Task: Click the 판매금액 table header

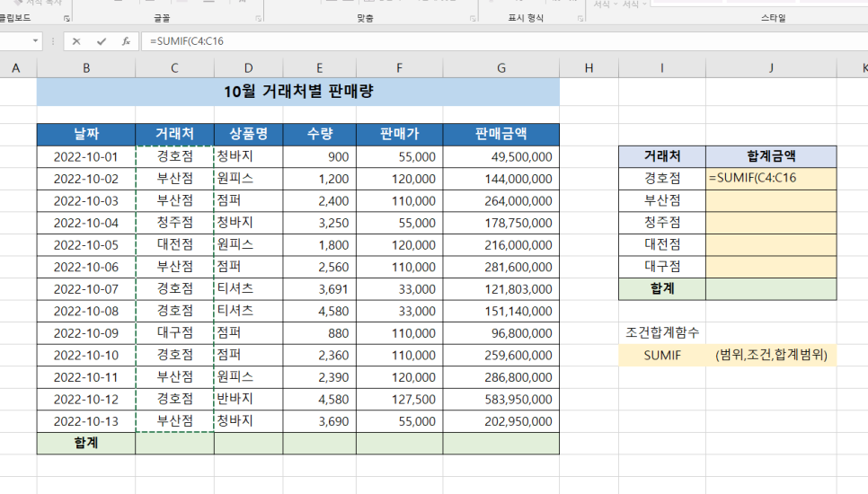Action: (x=501, y=135)
